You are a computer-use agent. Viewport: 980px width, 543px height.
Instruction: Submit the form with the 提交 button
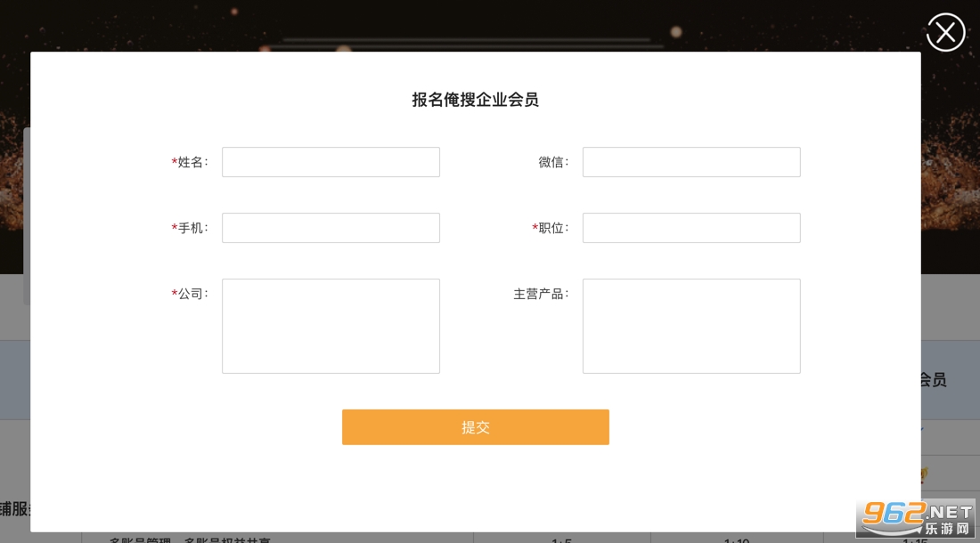click(476, 427)
